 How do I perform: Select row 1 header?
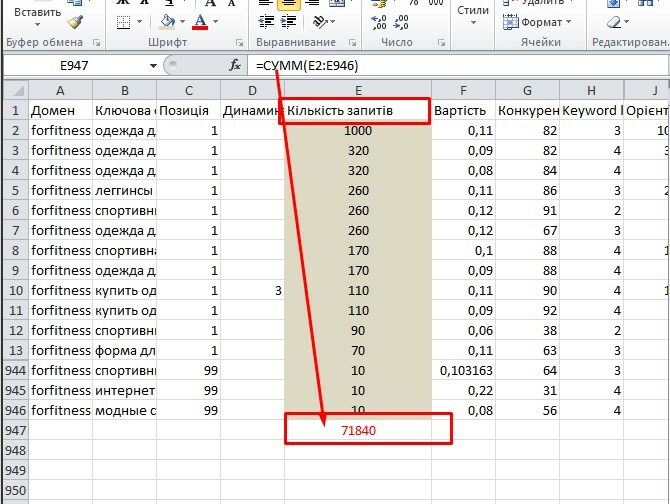[x=16, y=110]
